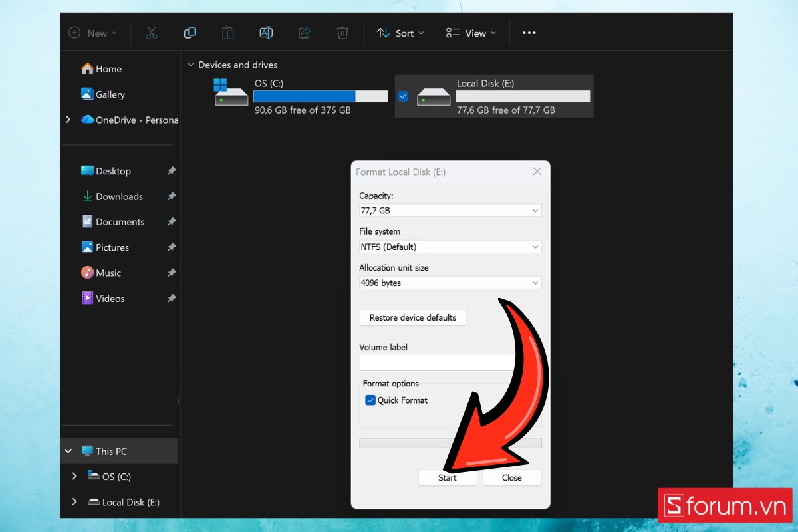This screenshot has width=798, height=532.
Task: Open the Gallery from the sidebar
Action: click(110, 94)
